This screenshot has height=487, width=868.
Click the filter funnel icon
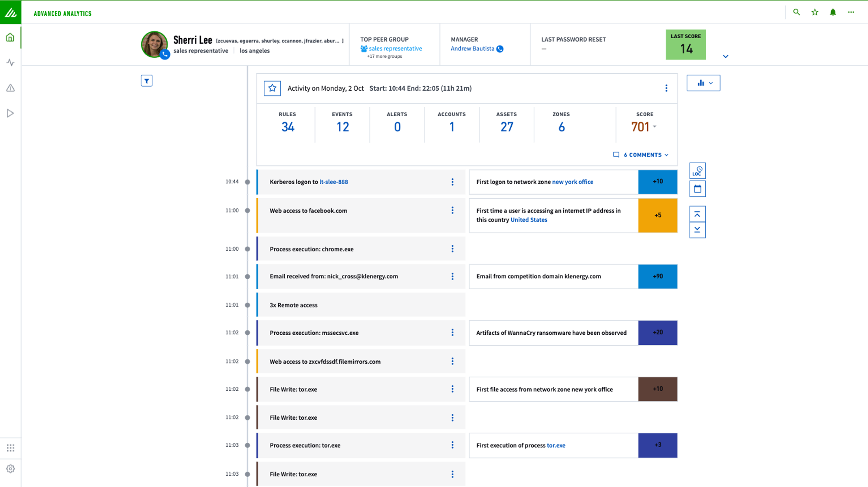[147, 81]
